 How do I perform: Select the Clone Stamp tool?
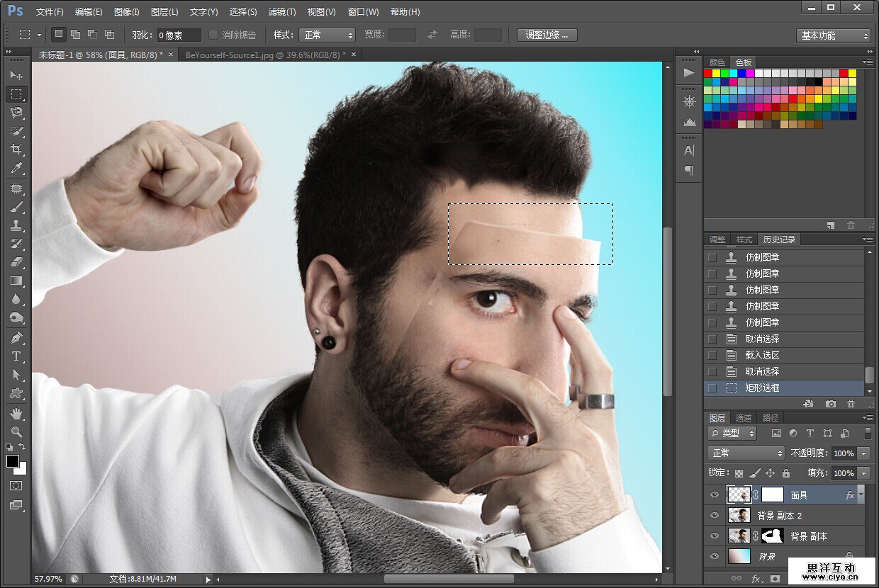(16, 225)
